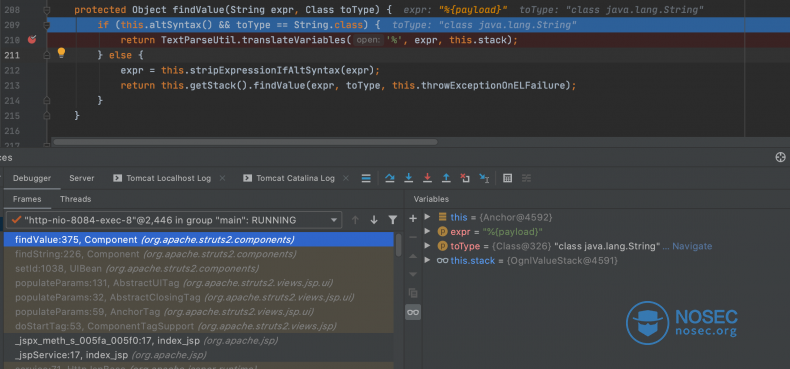Switch to the Server tab

(82, 178)
